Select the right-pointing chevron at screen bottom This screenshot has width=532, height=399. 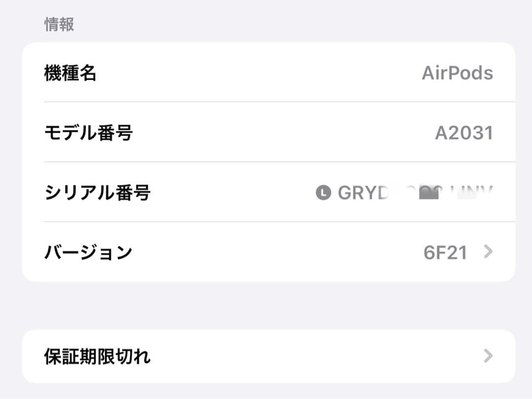point(486,356)
